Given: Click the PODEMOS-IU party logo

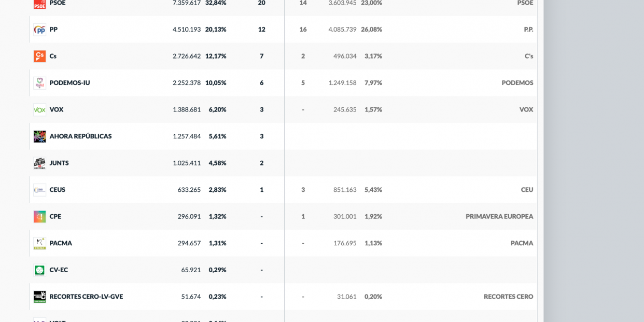Looking at the screenshot, I should (39, 83).
